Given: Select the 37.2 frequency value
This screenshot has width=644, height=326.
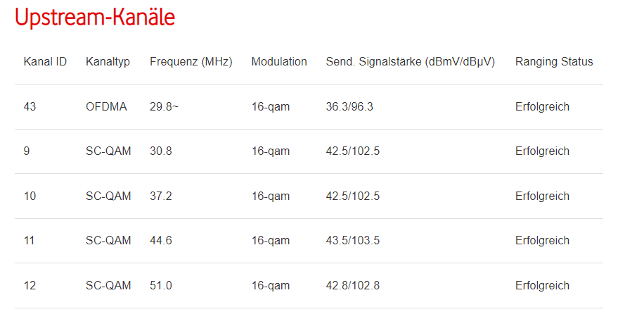Looking at the screenshot, I should (x=161, y=196).
